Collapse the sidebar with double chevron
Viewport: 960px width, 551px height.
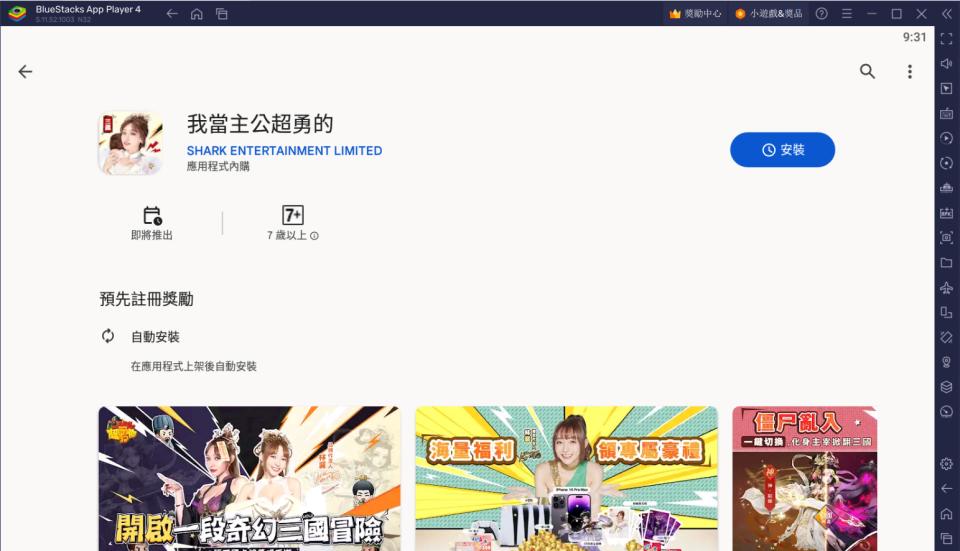[x=947, y=13]
